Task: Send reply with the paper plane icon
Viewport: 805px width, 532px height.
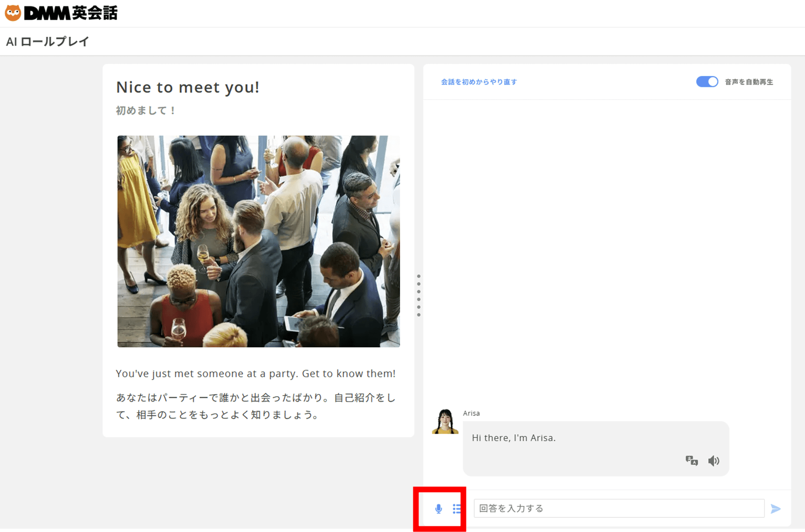Action: [x=776, y=509]
